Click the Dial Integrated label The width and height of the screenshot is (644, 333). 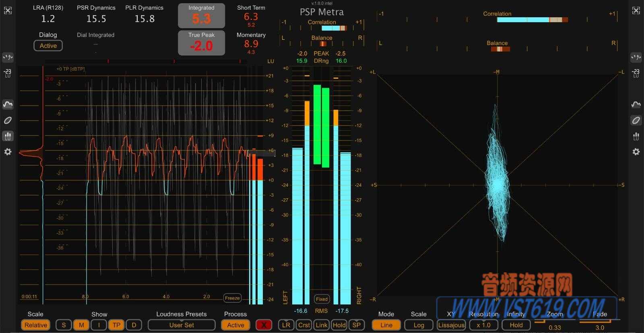[x=95, y=35]
